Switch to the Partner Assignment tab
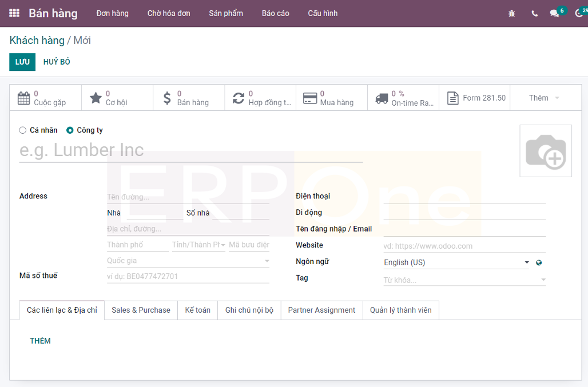The image size is (588, 387). [x=322, y=310]
